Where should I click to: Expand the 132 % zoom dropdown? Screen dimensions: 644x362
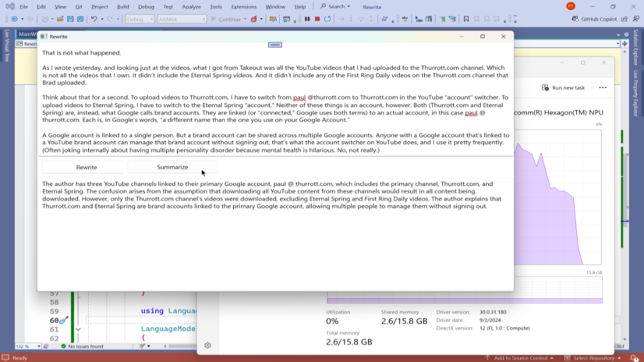point(39,346)
